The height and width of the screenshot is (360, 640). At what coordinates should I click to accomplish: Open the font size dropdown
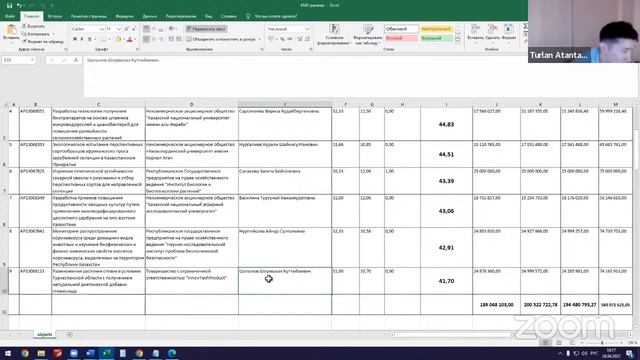pyautogui.click(x=119, y=29)
